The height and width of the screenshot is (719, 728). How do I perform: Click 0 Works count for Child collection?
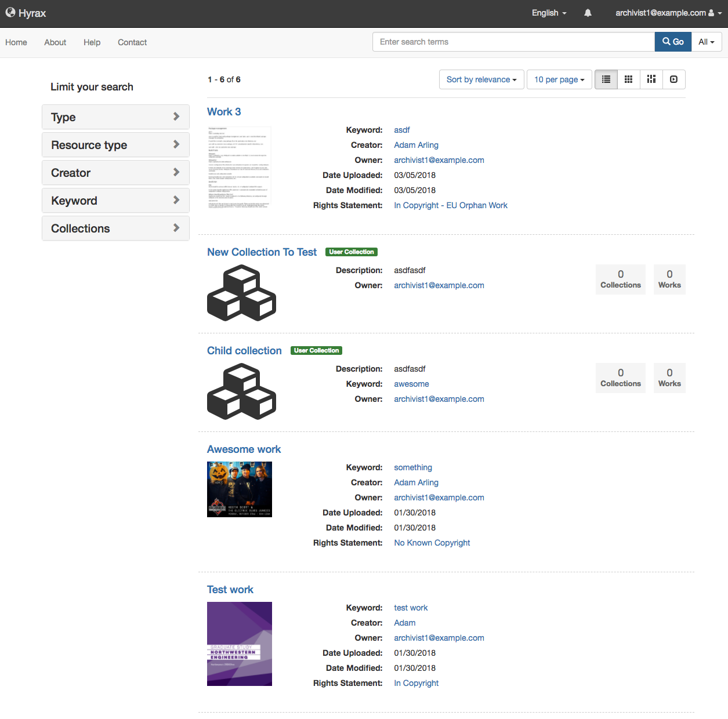click(669, 378)
